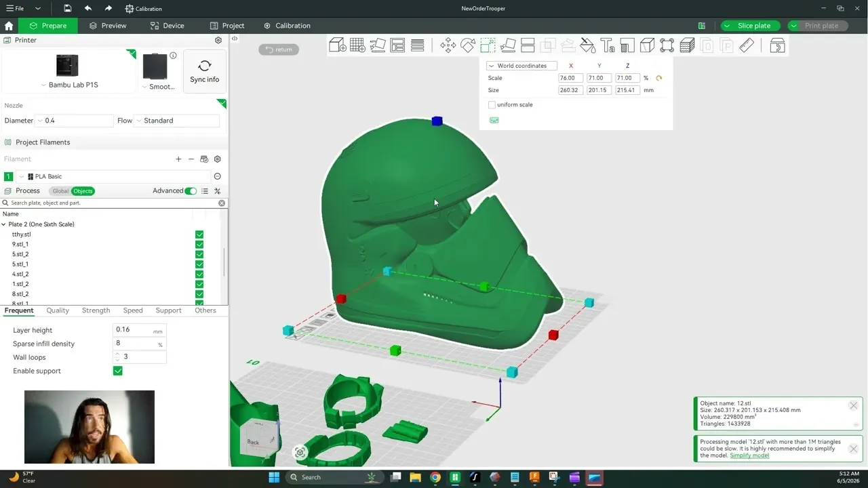Switch to the Device tab

[167, 26]
